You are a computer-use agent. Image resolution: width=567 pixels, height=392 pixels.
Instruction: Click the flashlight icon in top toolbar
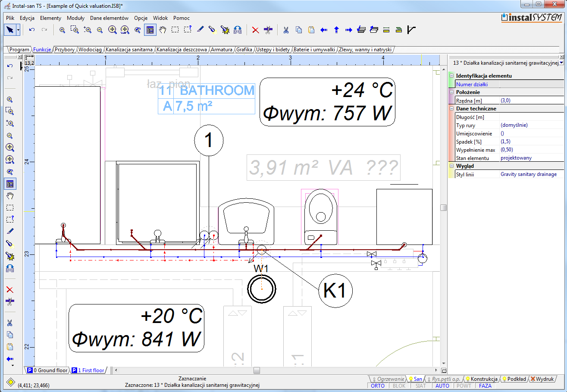point(212,30)
